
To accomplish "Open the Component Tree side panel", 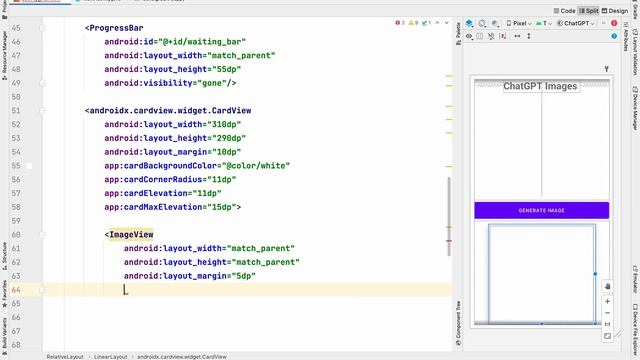I will point(458,323).
